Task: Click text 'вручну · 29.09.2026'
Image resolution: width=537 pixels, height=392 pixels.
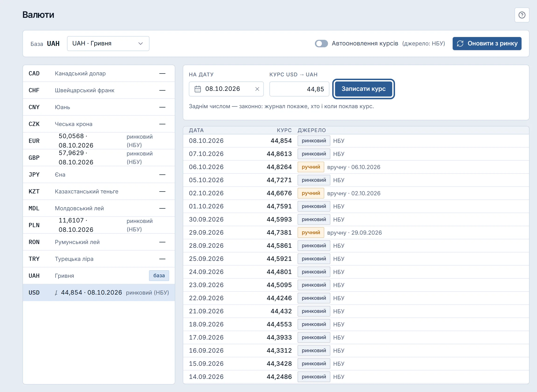Action: click(x=354, y=233)
